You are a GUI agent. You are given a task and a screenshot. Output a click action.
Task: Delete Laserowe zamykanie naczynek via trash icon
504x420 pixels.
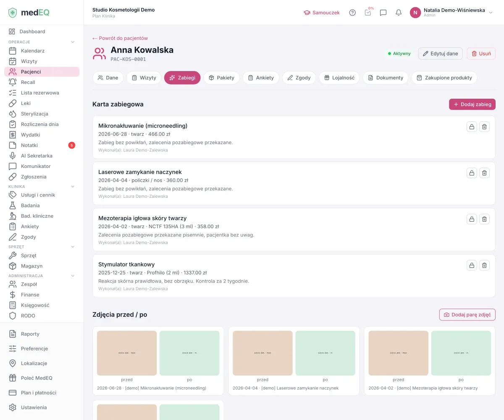tap(484, 173)
